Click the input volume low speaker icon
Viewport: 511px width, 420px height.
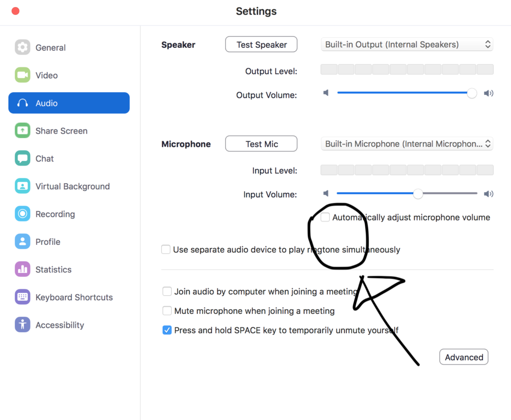(x=326, y=194)
